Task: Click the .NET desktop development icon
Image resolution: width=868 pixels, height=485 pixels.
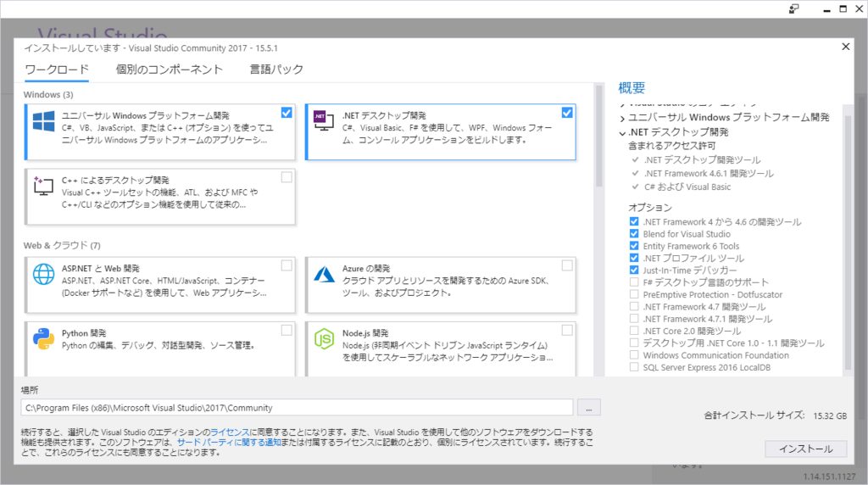Action: click(324, 120)
